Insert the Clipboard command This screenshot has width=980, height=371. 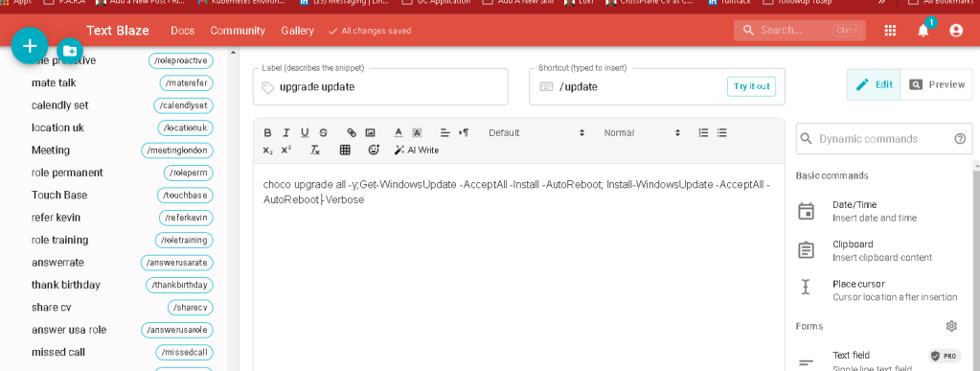(x=884, y=250)
